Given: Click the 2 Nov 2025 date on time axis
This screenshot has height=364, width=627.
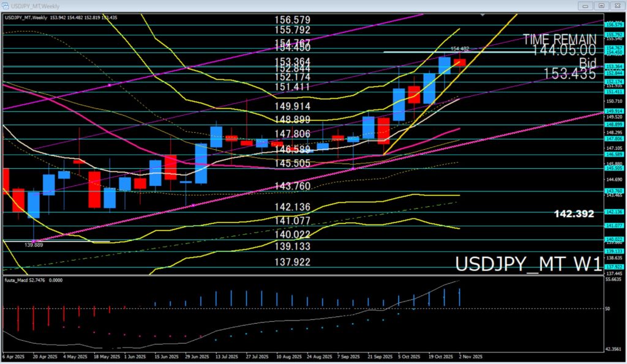Looking at the screenshot, I should (x=471, y=355).
